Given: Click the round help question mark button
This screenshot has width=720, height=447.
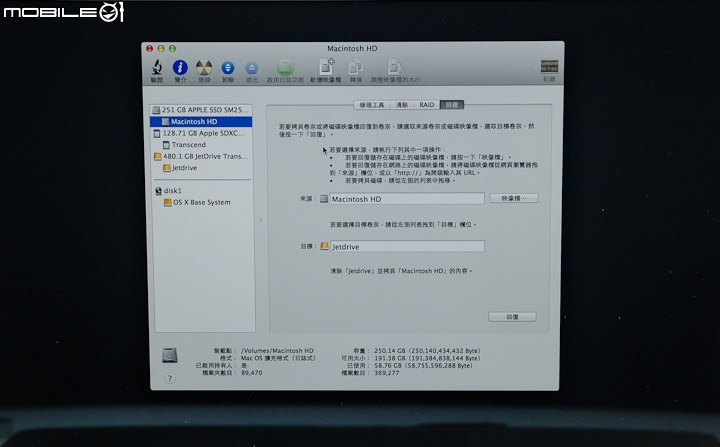Looking at the screenshot, I should click(170, 378).
